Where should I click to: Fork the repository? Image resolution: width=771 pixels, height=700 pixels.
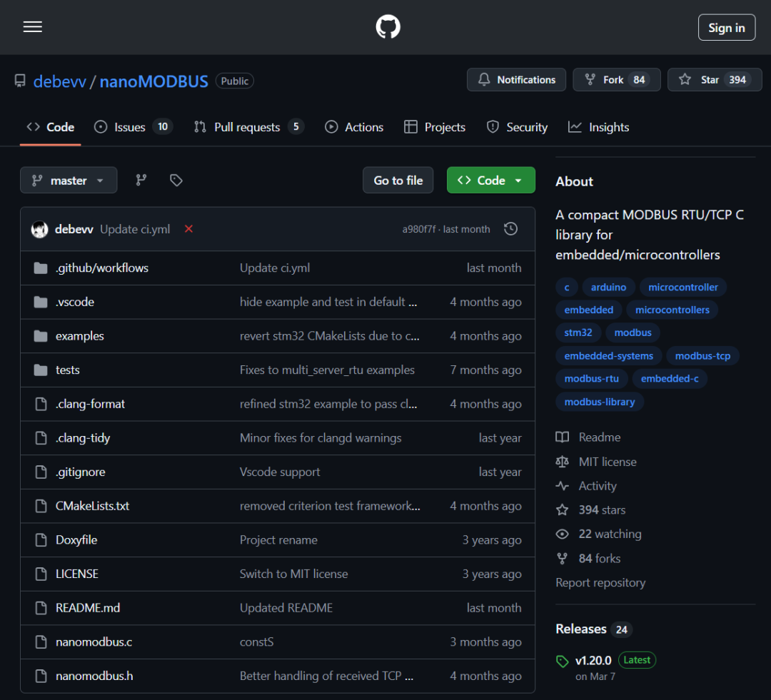(x=616, y=80)
